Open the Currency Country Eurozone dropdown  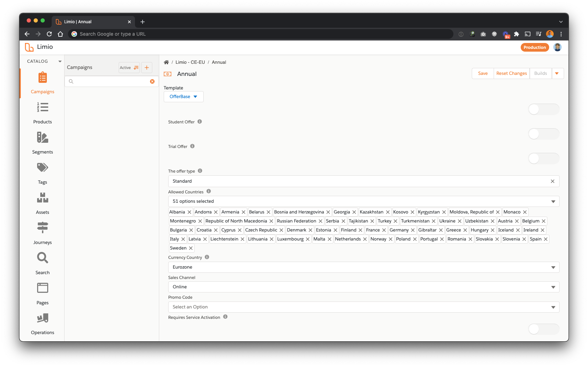click(364, 267)
